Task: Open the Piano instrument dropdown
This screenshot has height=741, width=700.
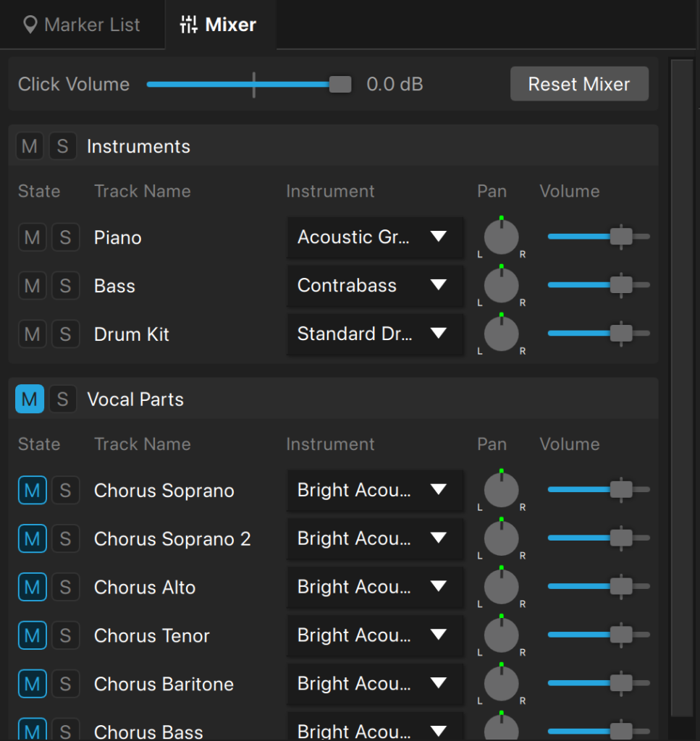Action: 375,237
